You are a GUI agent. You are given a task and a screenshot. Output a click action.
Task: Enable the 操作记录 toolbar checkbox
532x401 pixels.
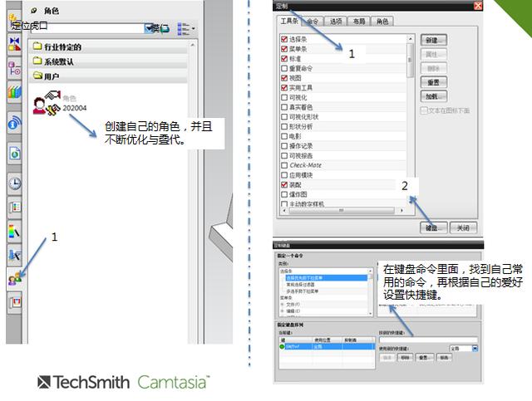click(284, 146)
